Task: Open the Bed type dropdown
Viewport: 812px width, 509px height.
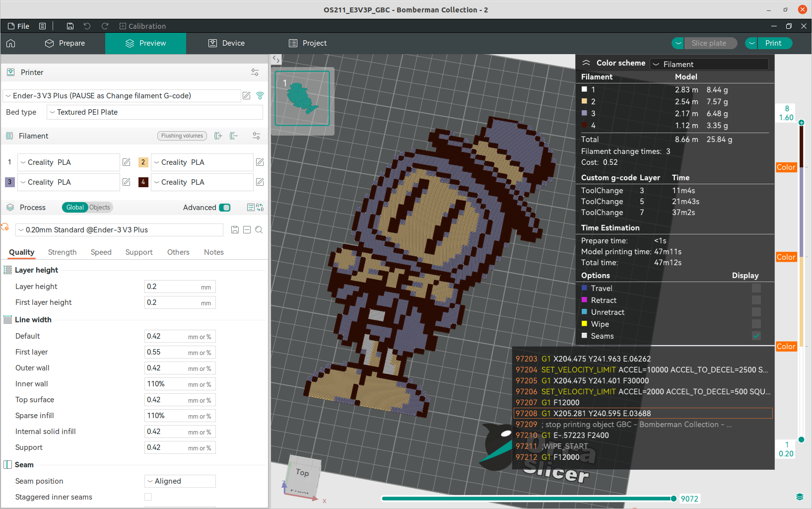Action: click(155, 112)
